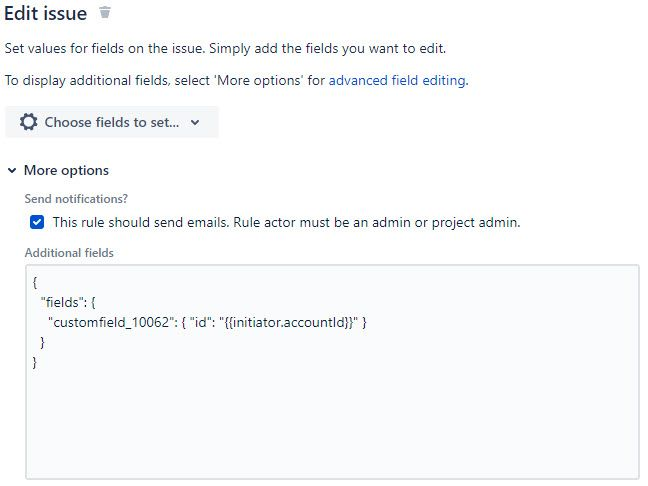
Task: Delete action using the trash icon
Action: click(x=105, y=12)
